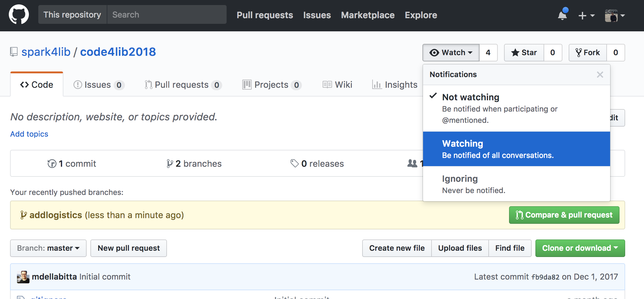Click the watchers count 4
The height and width of the screenshot is (299, 644).
[x=488, y=53]
